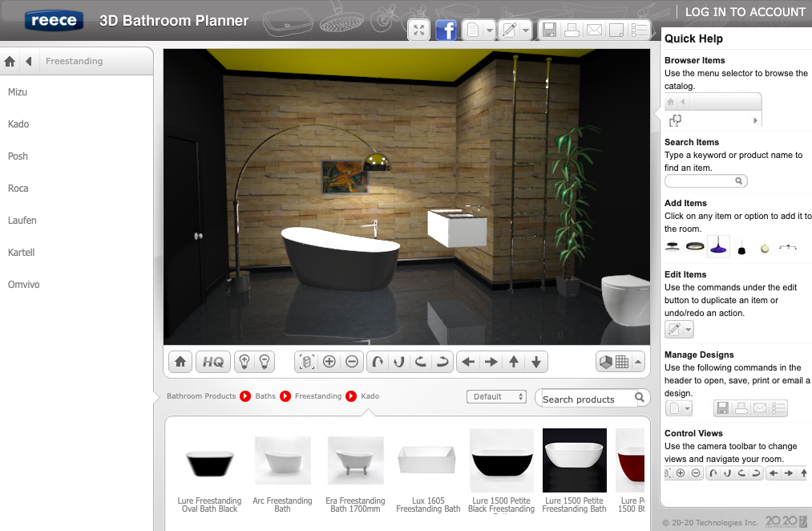Open the edit pencil dropdown arrow
The width and height of the screenshot is (812, 531).
(525, 30)
